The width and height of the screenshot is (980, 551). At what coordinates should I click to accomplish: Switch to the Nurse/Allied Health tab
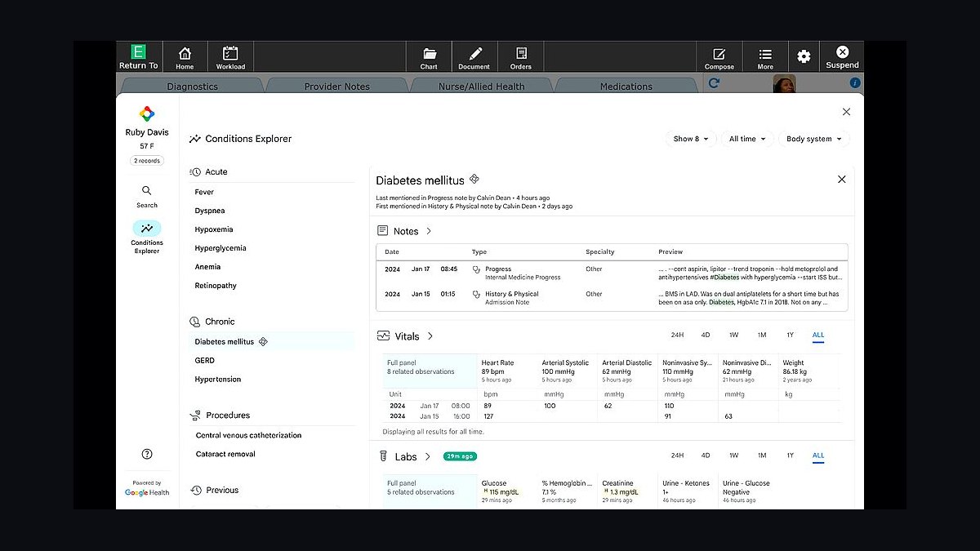click(x=482, y=86)
